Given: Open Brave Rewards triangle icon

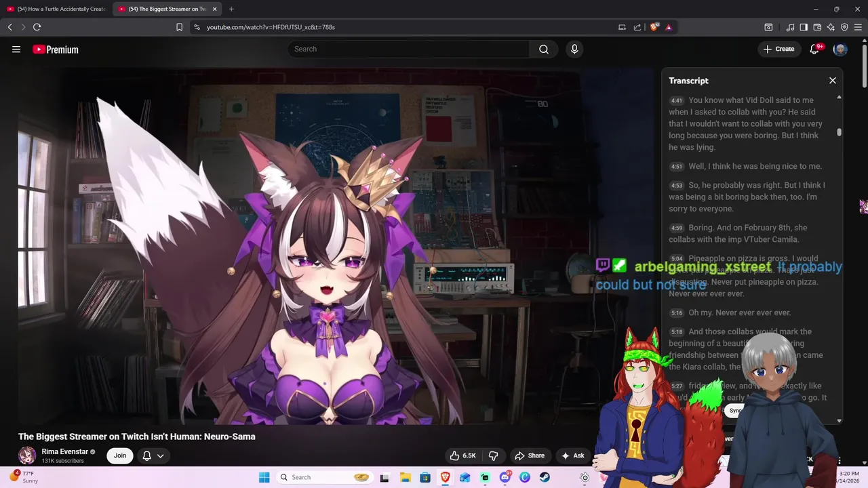Looking at the screenshot, I should (669, 27).
